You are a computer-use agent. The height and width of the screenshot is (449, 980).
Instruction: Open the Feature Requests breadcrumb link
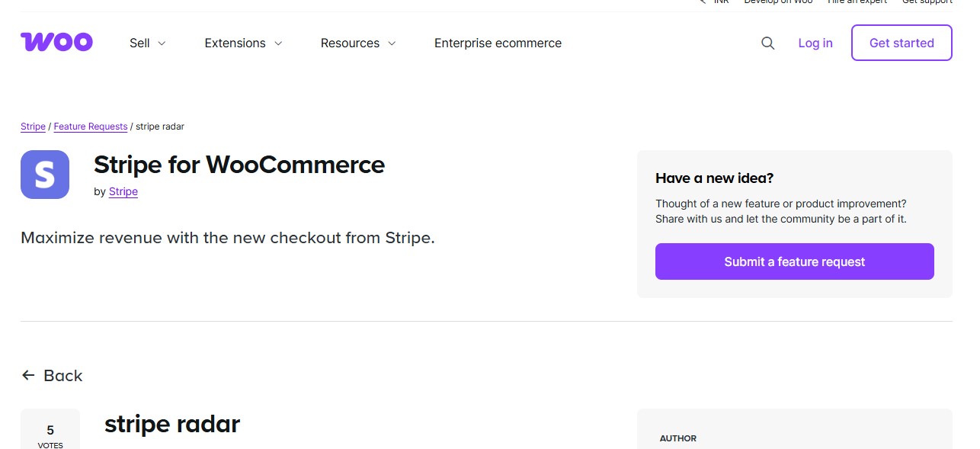point(90,127)
